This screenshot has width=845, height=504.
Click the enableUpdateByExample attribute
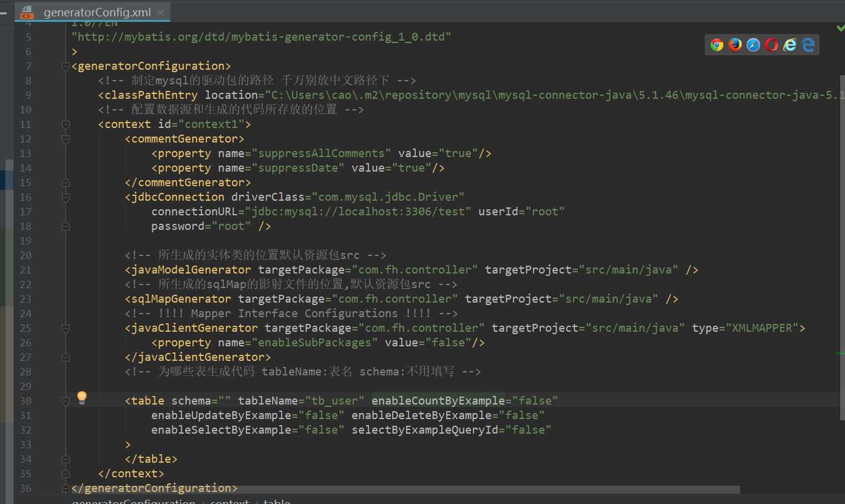point(248,415)
